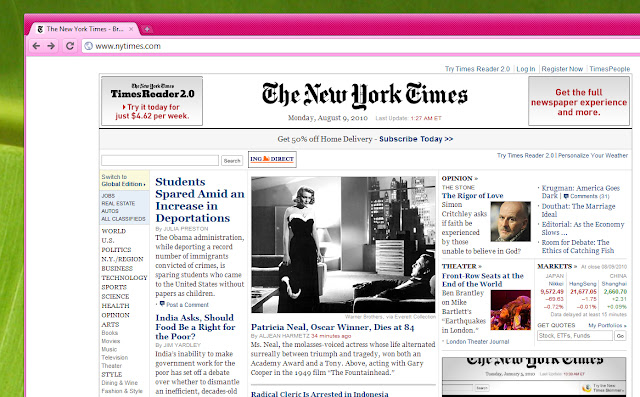Viewport: 640px width, 397px height.
Task: Click the Comments (31) bubble icon
Action: tap(566, 196)
